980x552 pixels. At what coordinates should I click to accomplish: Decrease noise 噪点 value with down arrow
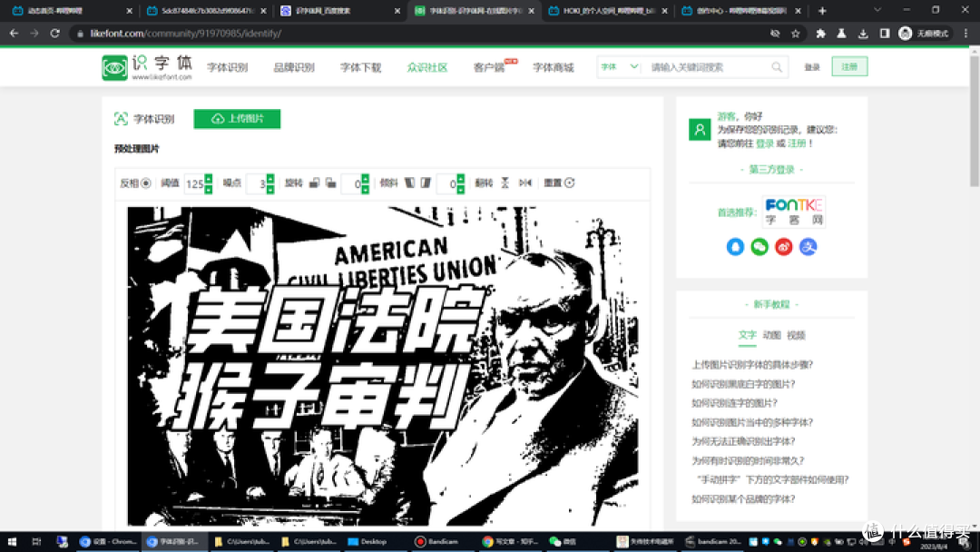pos(270,189)
